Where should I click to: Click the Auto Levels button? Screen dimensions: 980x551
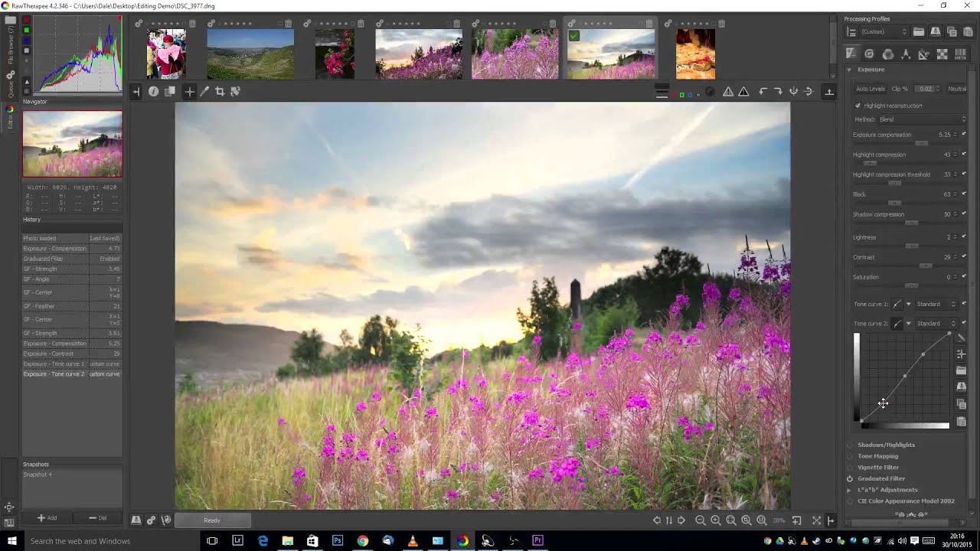(x=870, y=89)
